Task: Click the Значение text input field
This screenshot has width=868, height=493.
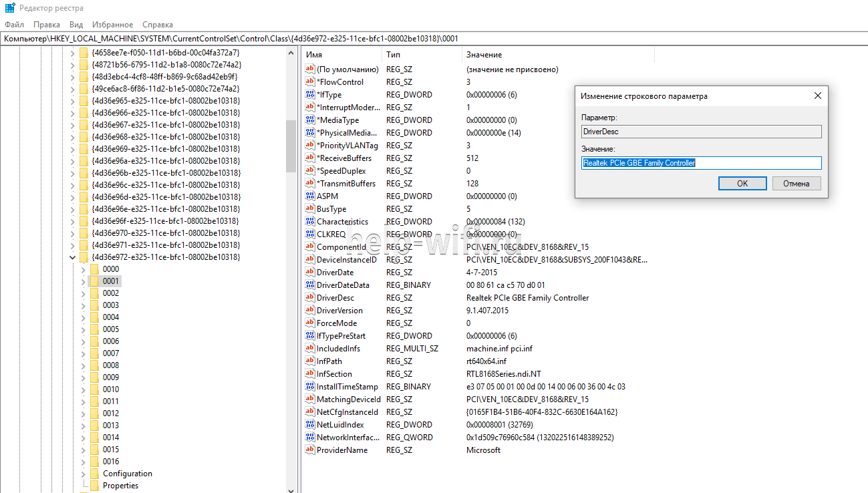Action: coord(701,163)
